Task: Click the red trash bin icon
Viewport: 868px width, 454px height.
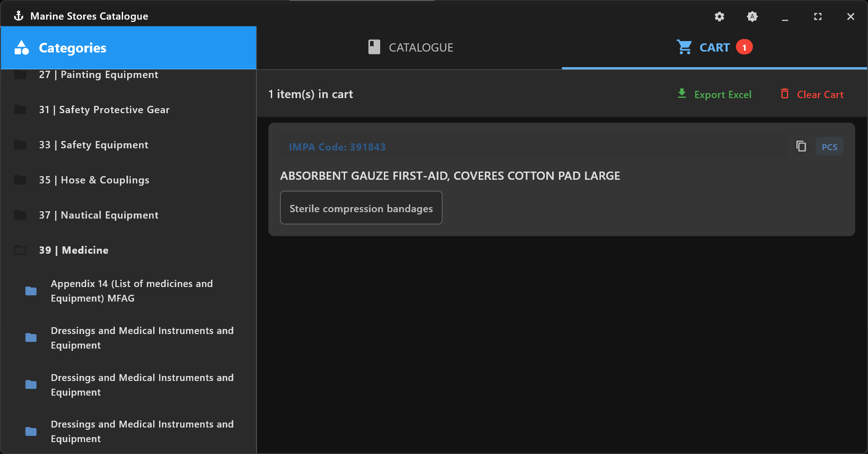Action: pos(785,94)
